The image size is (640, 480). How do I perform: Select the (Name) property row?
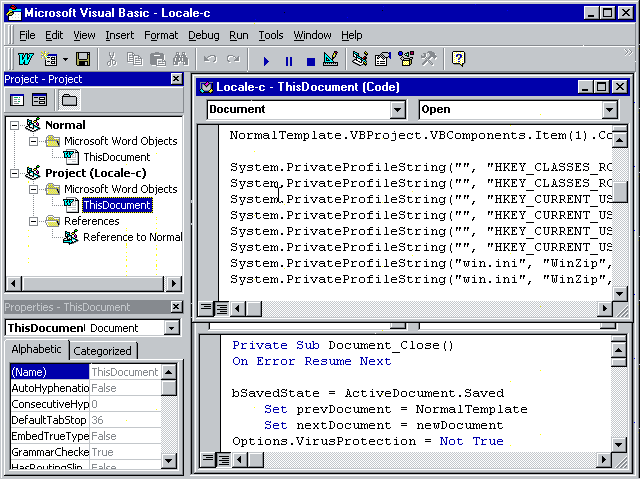86,372
